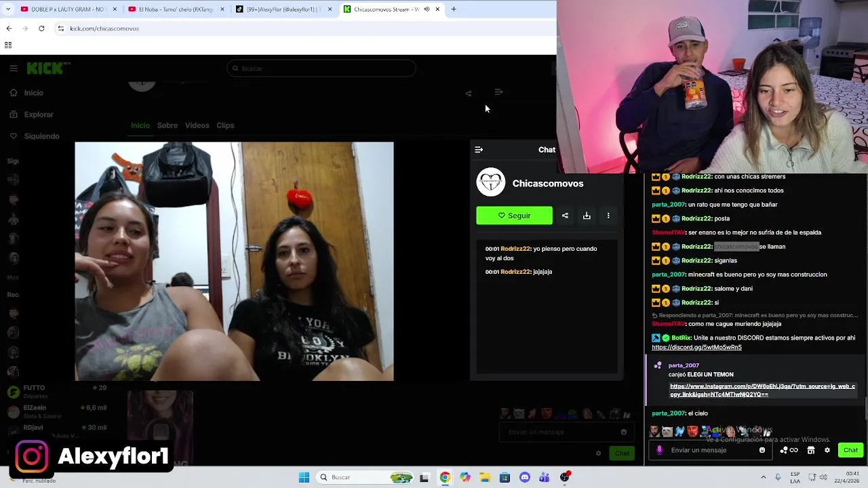The image size is (868, 488).
Task: Show hidden system tray icons
Action: point(764,477)
